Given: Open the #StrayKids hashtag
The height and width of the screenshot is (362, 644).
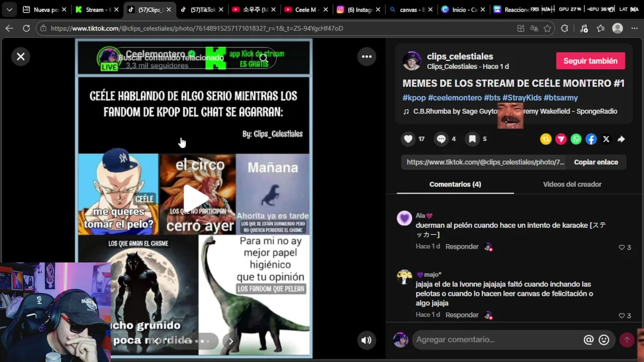Looking at the screenshot, I should [x=522, y=98].
